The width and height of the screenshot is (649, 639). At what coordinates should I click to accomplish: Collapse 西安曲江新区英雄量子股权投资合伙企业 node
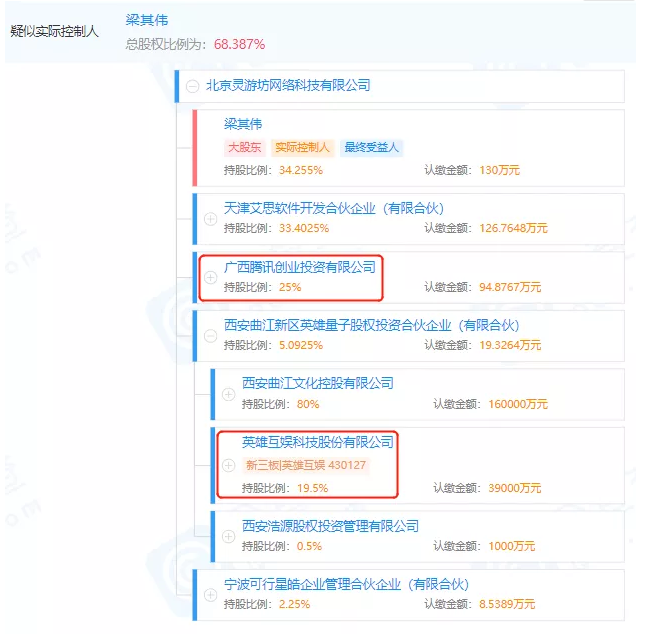tap(210, 336)
